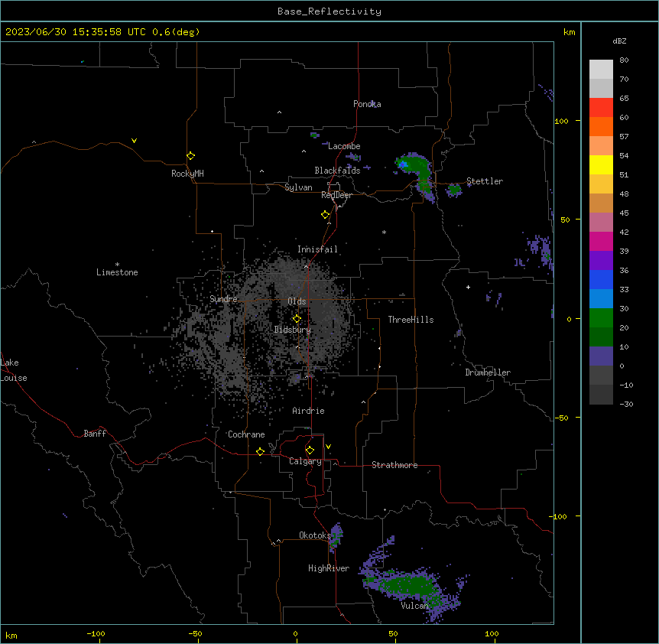Click the Airdrie city label
Viewport: 659px width, 644px height.
308,411
